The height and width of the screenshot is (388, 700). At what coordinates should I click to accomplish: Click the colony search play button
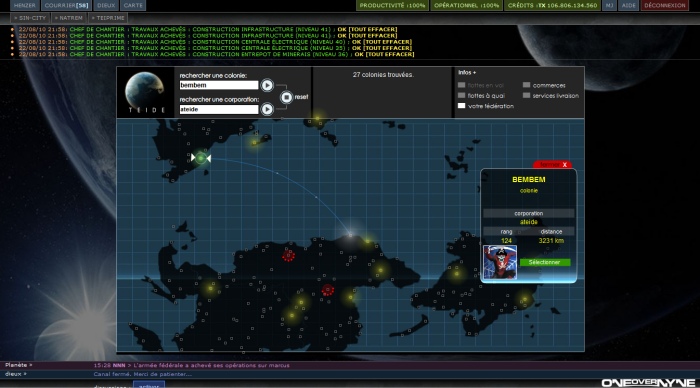pos(267,85)
